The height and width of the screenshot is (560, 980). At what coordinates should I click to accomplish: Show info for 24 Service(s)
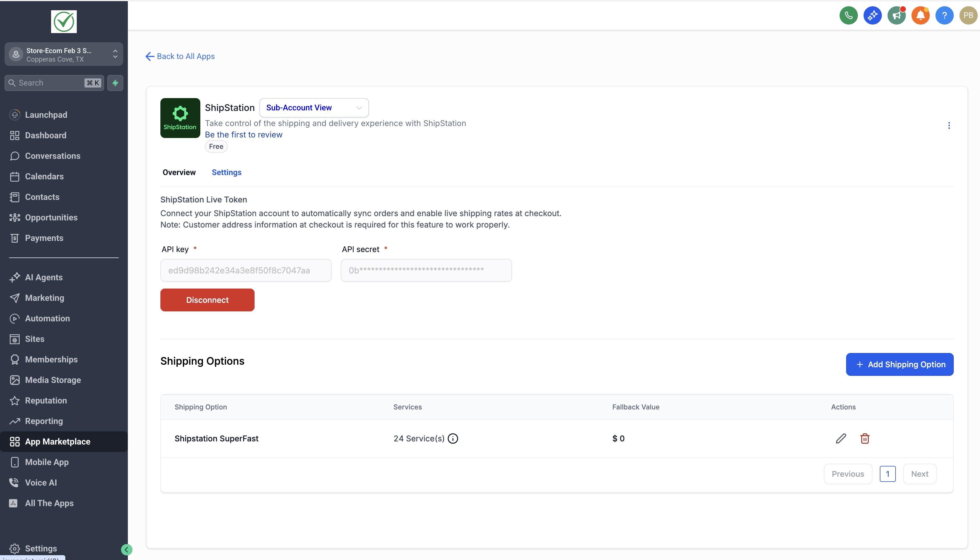(453, 439)
